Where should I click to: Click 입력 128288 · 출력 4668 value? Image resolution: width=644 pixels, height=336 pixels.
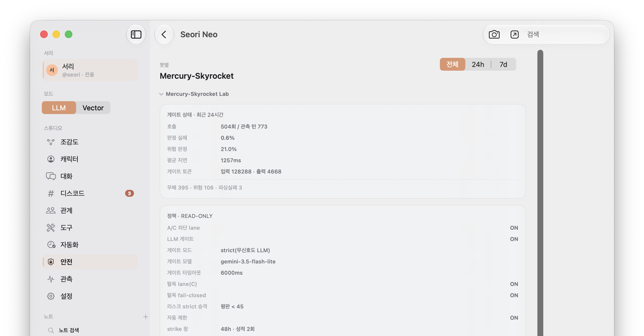(x=251, y=172)
